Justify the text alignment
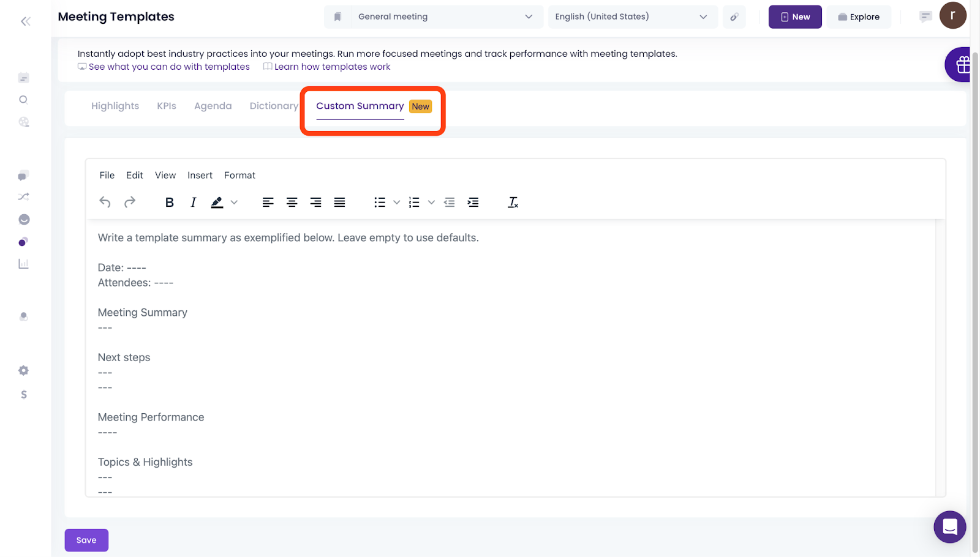This screenshot has height=557, width=980. click(x=339, y=203)
